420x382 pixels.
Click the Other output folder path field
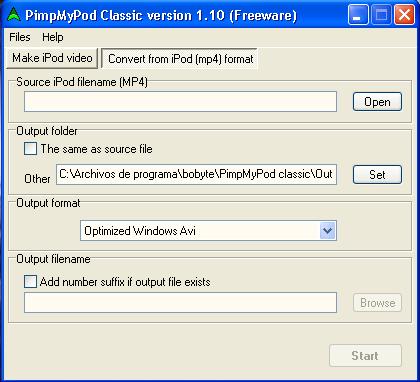tap(196, 174)
